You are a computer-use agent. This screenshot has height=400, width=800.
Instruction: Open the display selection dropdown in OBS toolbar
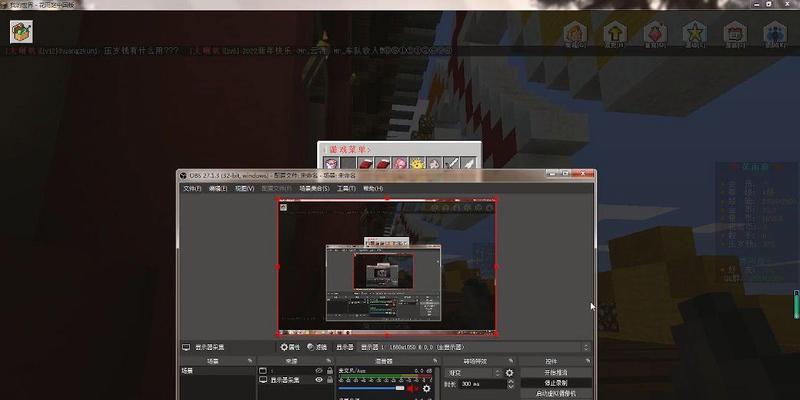[474, 347]
